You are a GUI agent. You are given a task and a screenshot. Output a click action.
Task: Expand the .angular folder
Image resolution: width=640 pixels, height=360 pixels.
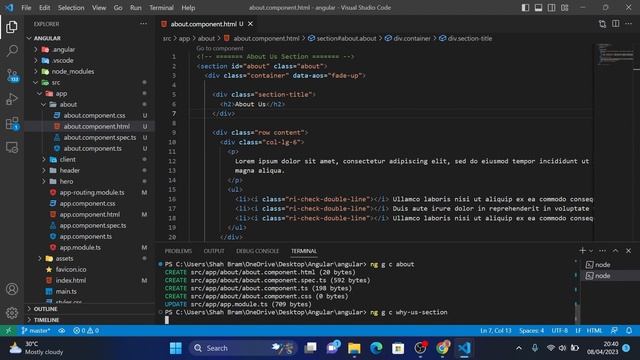(x=64, y=49)
